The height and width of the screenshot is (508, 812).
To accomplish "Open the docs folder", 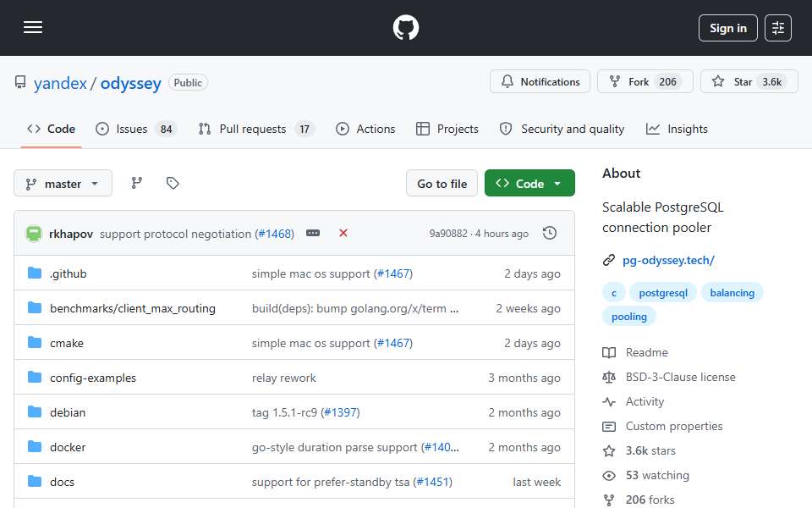I will [x=62, y=482].
